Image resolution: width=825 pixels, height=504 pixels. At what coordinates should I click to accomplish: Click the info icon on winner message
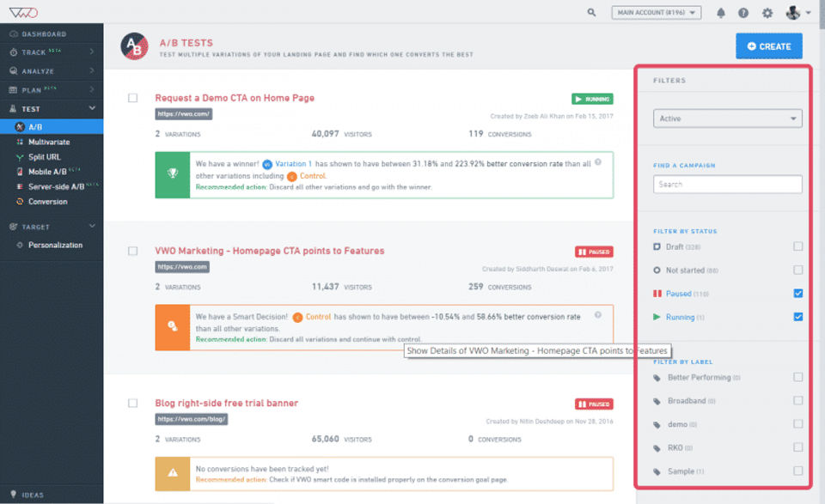point(598,162)
